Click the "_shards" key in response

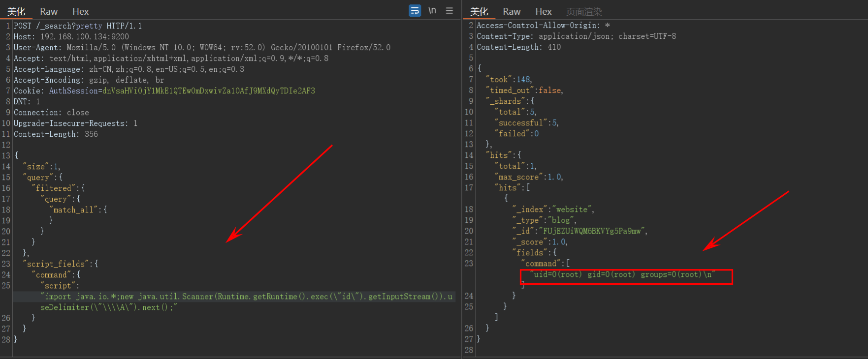506,101
